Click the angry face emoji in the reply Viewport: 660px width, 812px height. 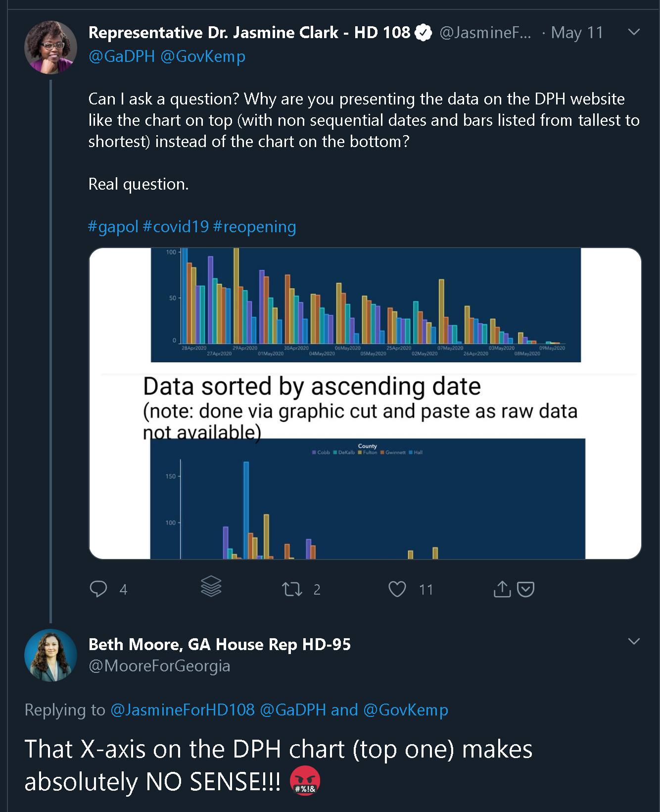(x=305, y=781)
